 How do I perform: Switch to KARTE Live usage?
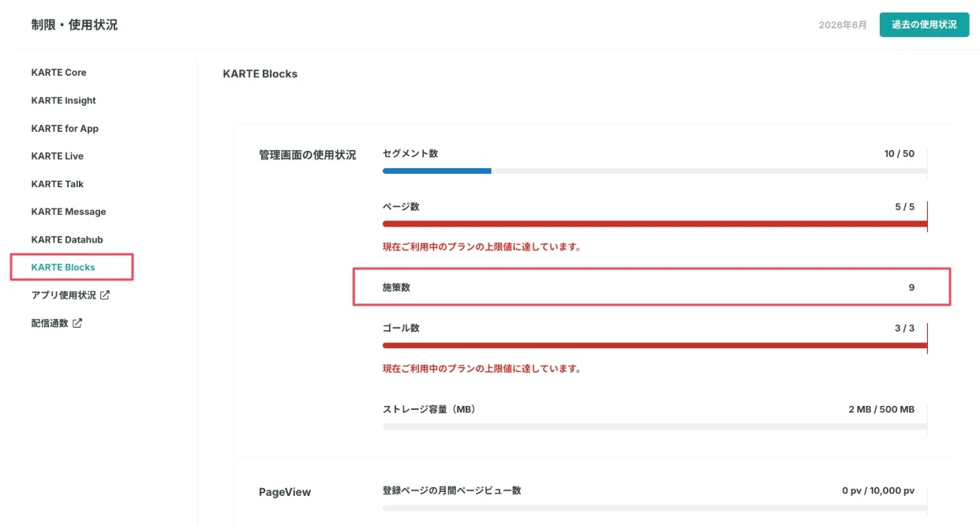pos(58,156)
